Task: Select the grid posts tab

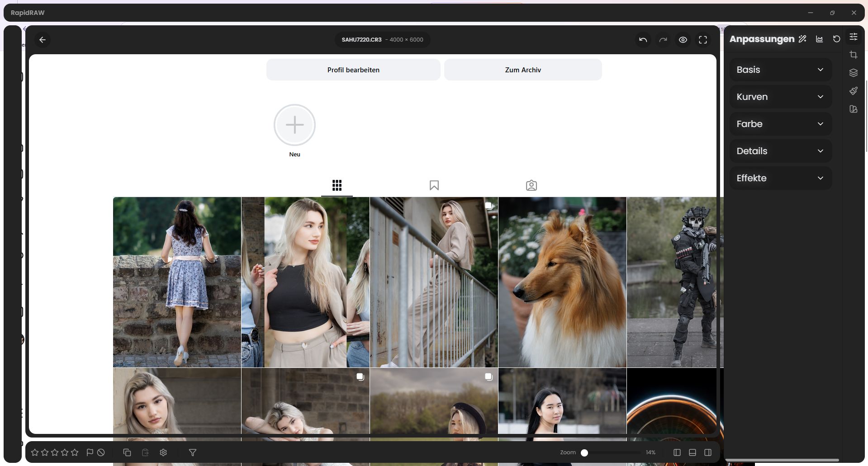Action: coord(337,185)
